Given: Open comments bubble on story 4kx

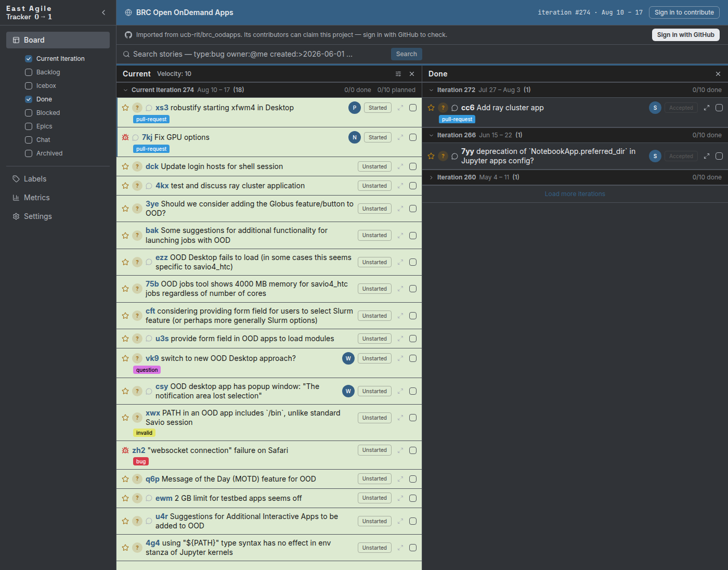Looking at the screenshot, I should click(x=149, y=186).
